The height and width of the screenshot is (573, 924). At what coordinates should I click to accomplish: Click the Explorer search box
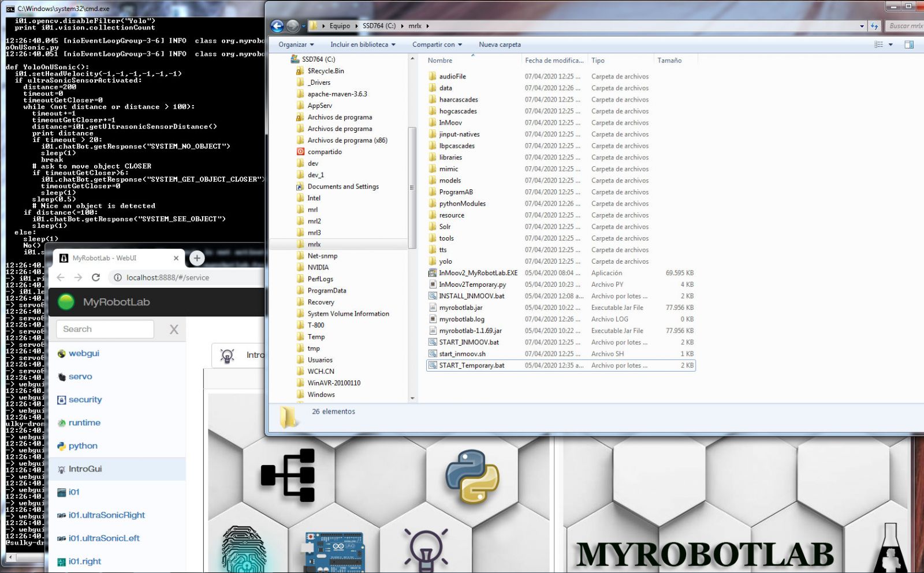905,26
